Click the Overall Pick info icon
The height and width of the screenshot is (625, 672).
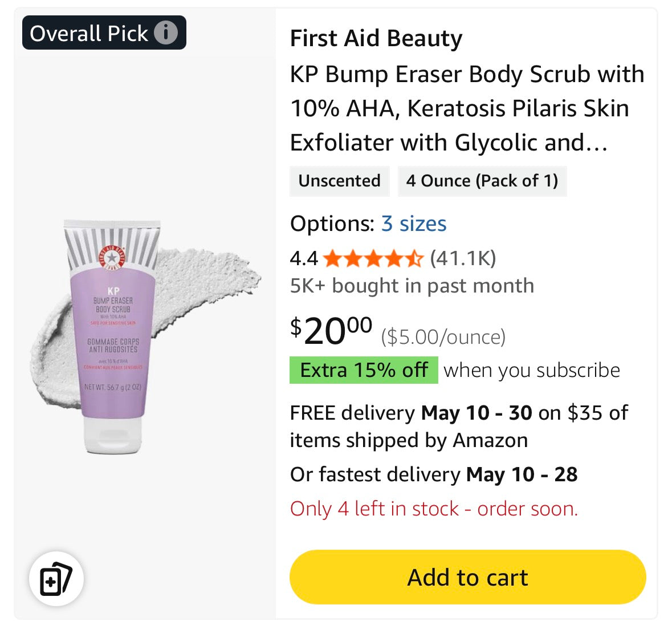pos(166,33)
